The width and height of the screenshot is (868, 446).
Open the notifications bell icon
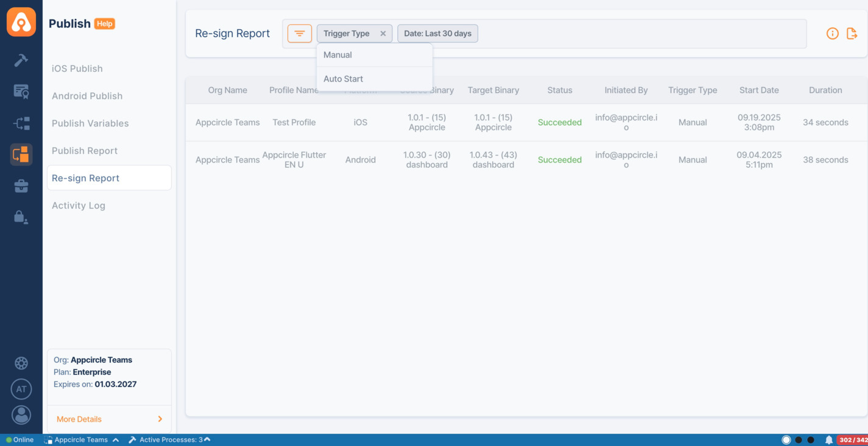coord(828,440)
